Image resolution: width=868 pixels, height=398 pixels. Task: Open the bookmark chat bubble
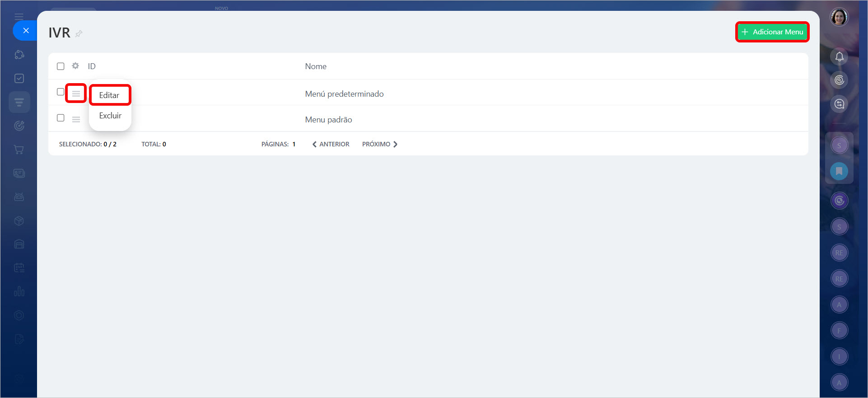tap(839, 171)
